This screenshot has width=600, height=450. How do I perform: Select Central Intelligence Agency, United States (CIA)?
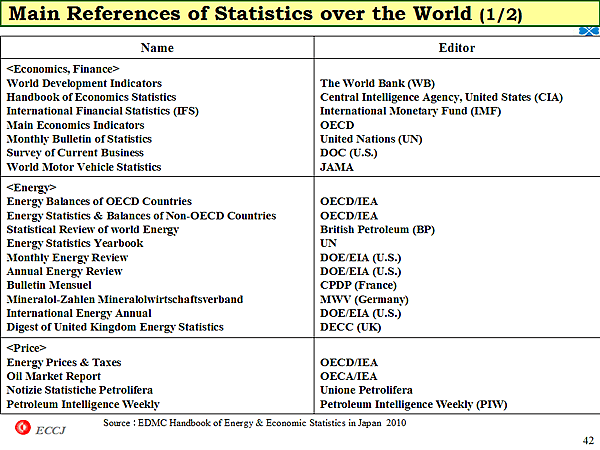pos(441,97)
